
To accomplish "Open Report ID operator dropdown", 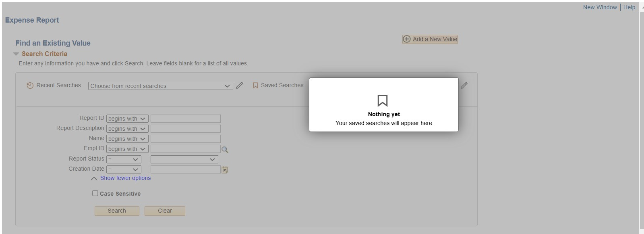I will click(127, 119).
